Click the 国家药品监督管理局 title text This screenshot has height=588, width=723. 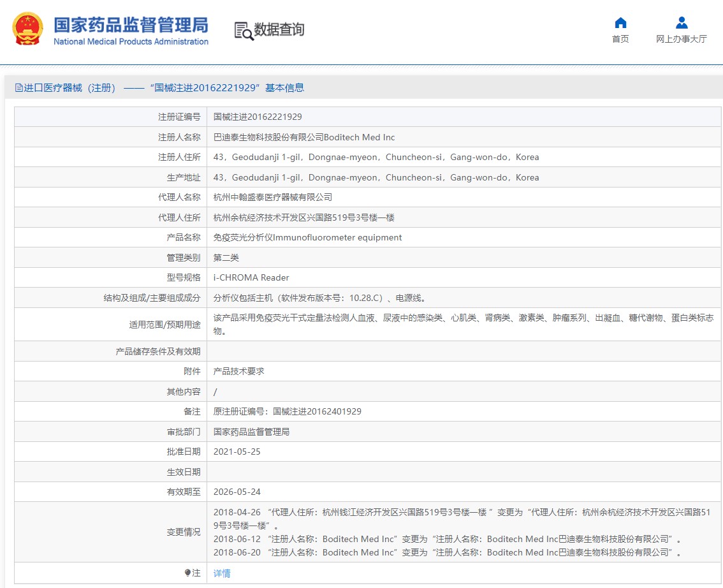tap(131, 26)
